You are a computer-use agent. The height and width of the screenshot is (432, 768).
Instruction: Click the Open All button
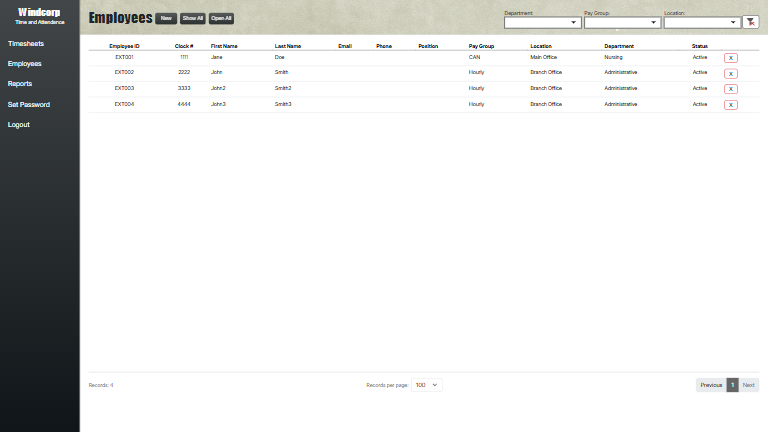(221, 18)
